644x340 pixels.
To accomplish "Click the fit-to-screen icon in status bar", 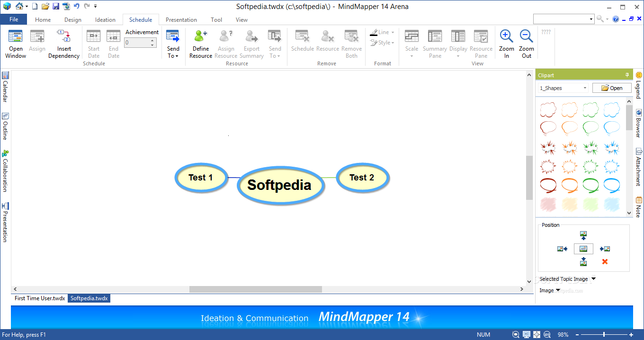I will pyautogui.click(x=537, y=335).
